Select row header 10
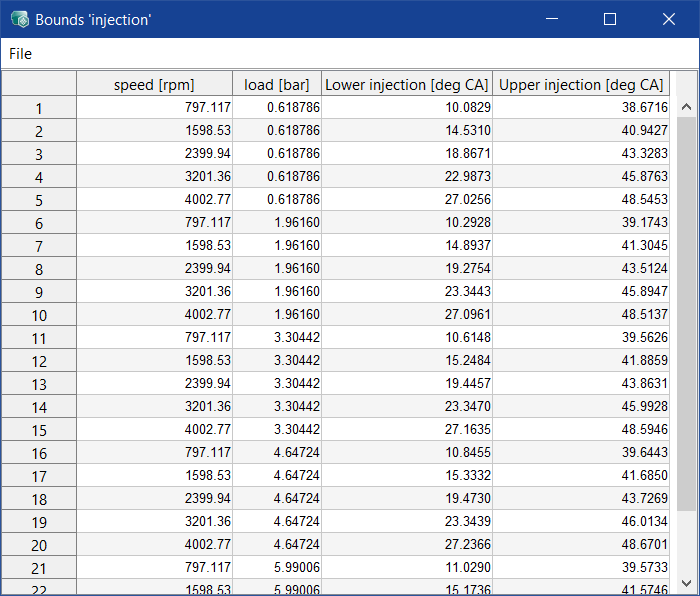Viewport: 700px width, 596px height. tap(39, 315)
